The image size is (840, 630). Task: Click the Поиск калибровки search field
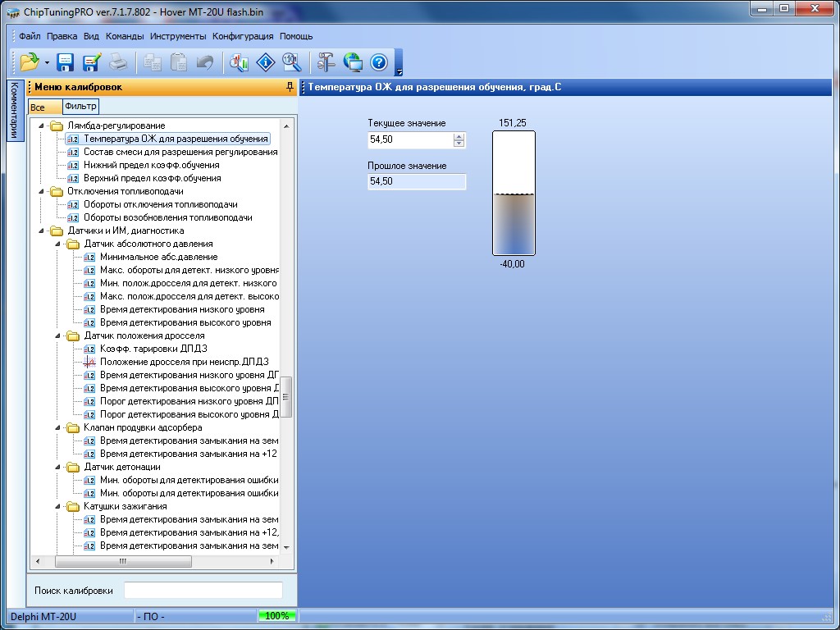(203, 591)
